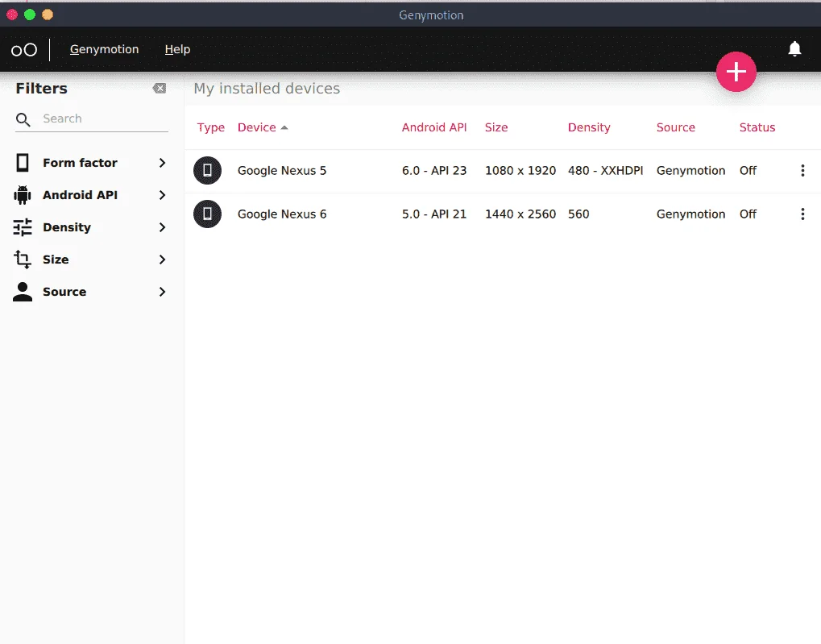The image size is (821, 644).
Task: Sort by Type column header
Action: click(x=210, y=127)
